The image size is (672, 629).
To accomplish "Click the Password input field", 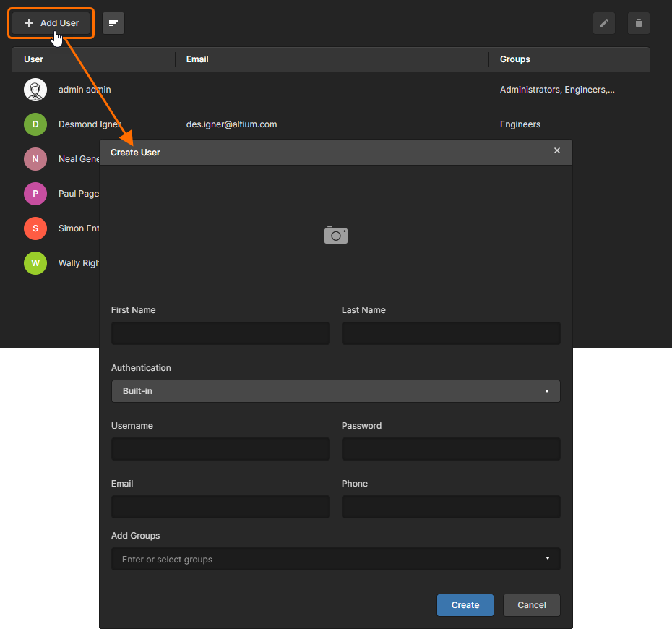I will point(451,449).
